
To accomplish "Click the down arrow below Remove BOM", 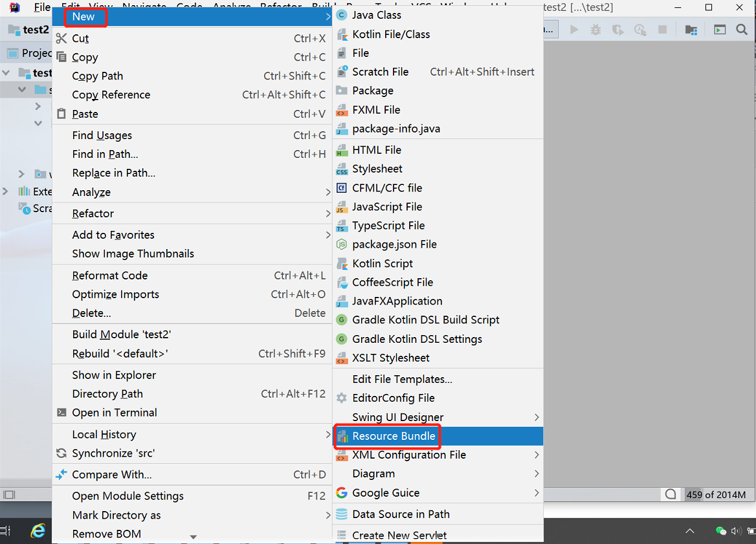I will [x=192, y=536].
